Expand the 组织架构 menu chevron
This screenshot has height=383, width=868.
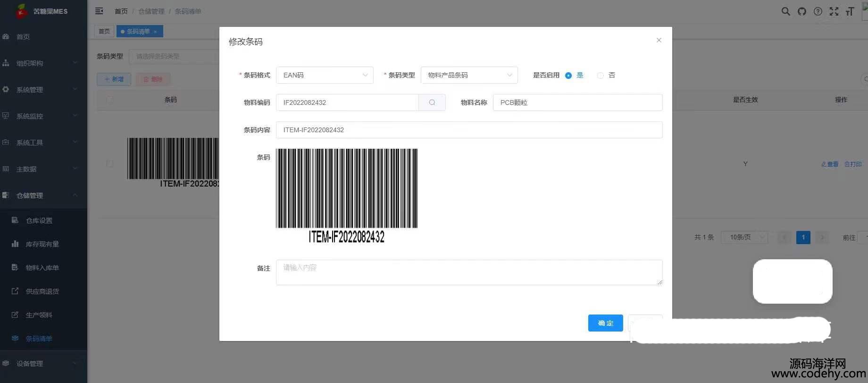[75, 63]
